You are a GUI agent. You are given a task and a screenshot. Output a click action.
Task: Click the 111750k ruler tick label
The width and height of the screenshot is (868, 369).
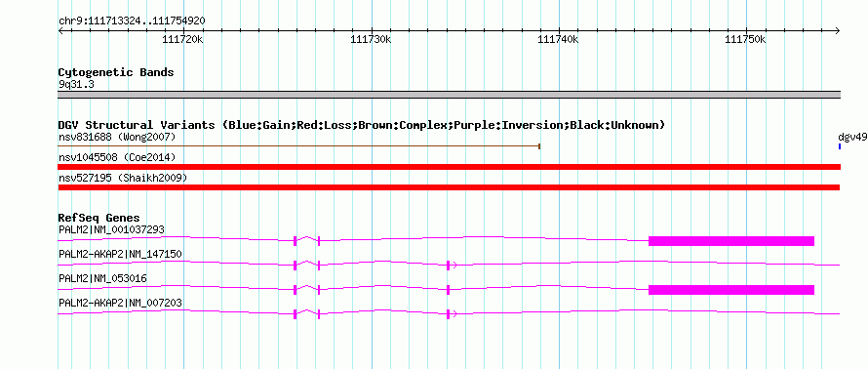pos(746,39)
